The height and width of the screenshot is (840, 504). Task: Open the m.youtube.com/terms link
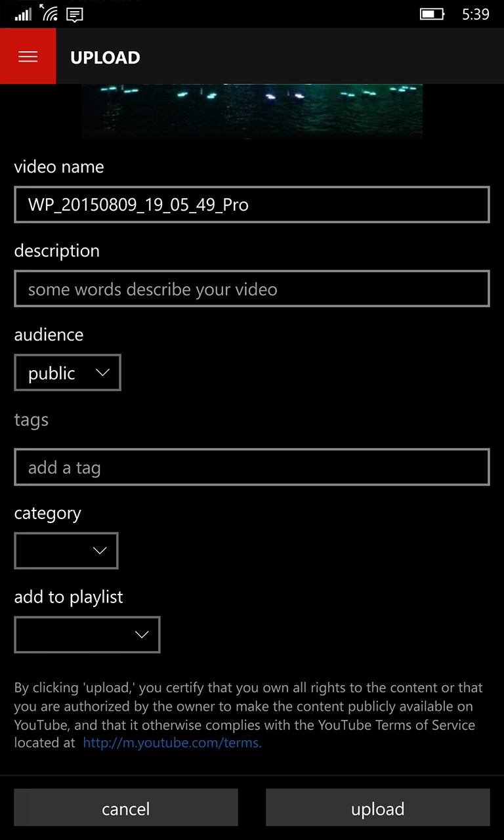pos(172,743)
